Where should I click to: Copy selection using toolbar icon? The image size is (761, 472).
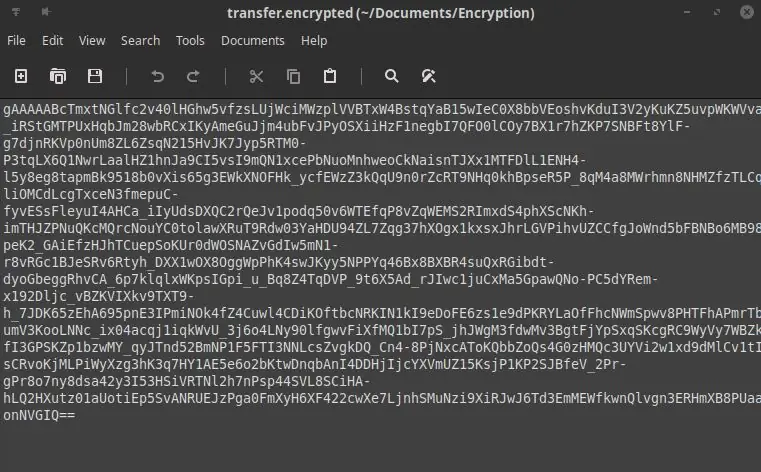click(x=293, y=76)
